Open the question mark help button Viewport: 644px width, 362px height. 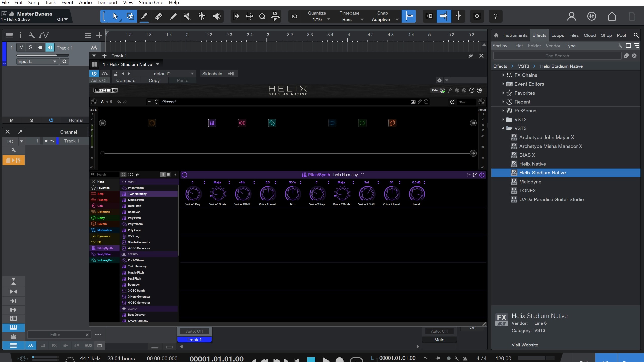[496, 16]
